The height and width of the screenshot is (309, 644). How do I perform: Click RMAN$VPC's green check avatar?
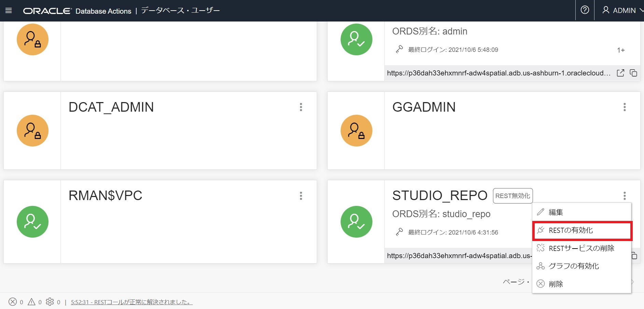point(32,221)
